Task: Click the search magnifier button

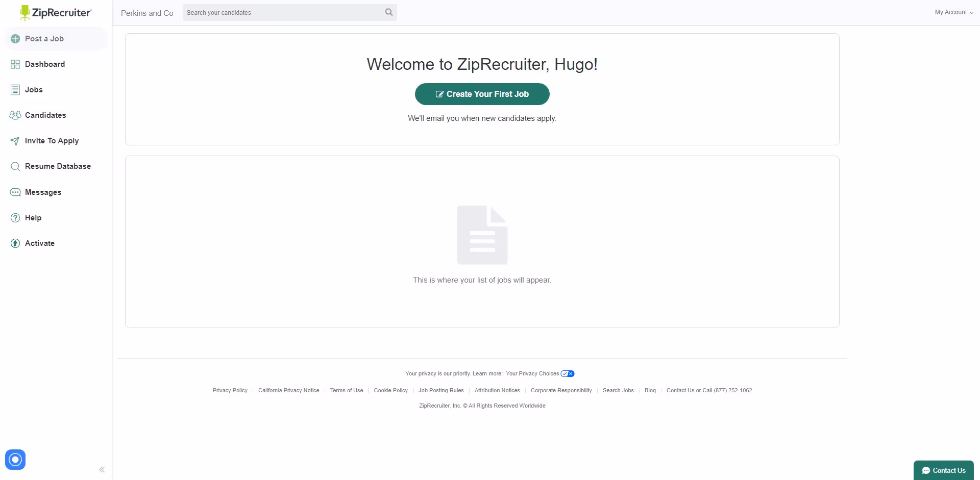Action: tap(389, 12)
